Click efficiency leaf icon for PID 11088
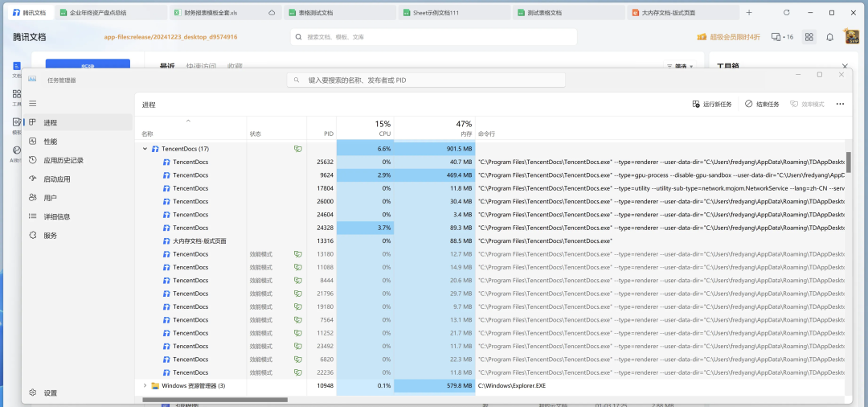Screen dimensions: 868x407 (x=298, y=267)
